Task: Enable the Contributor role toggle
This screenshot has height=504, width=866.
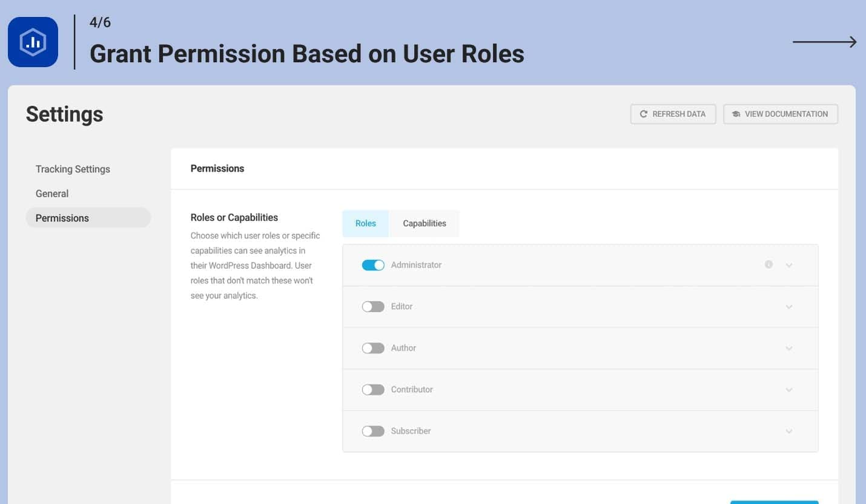Action: coord(373,390)
